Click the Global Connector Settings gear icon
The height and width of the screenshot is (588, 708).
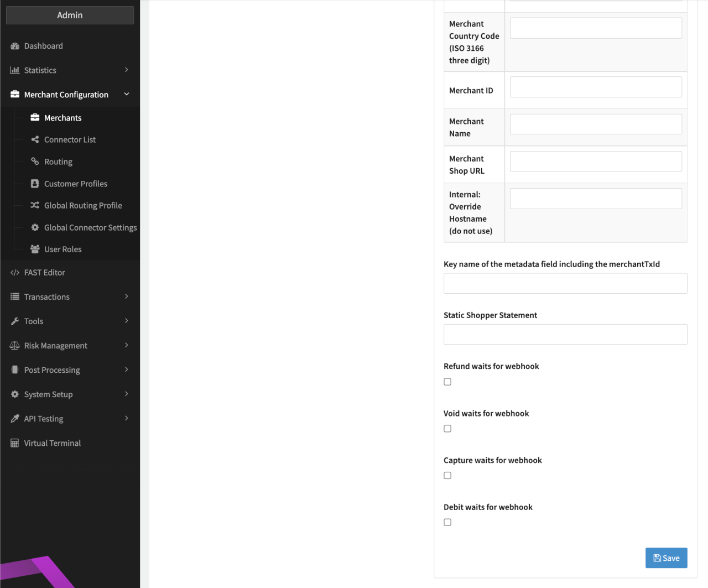click(x=35, y=227)
